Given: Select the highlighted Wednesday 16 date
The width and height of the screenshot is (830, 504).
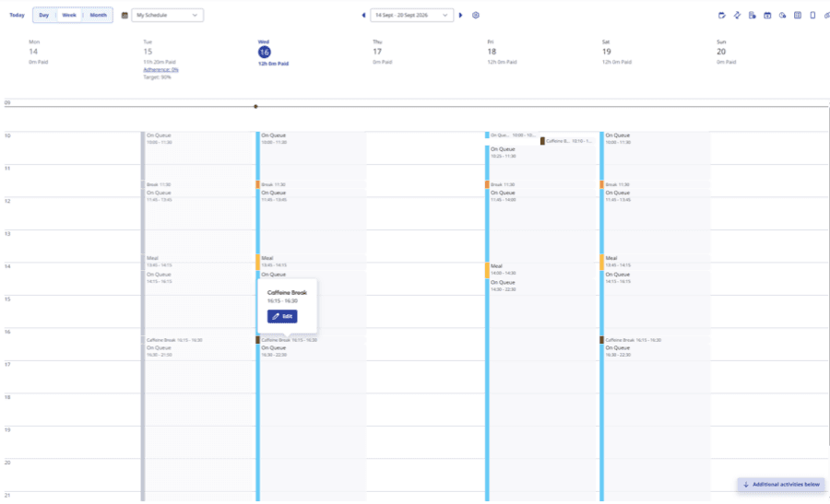Looking at the screenshot, I should click(264, 52).
